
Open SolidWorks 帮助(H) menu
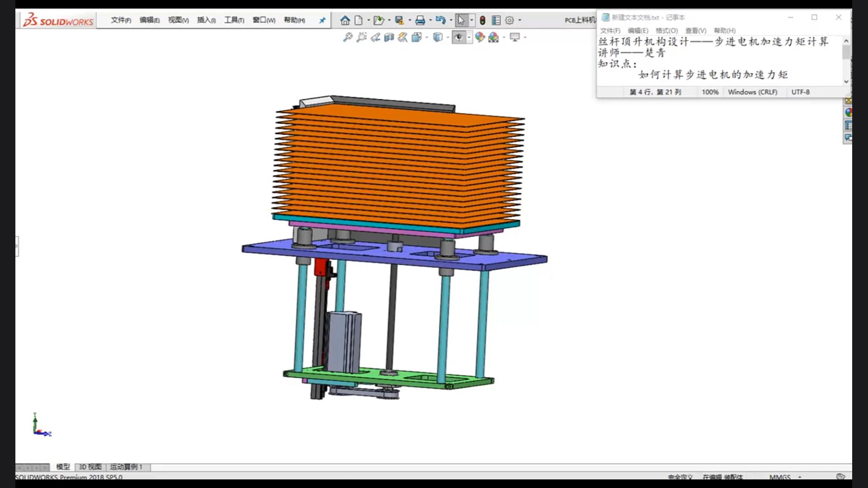(x=294, y=20)
